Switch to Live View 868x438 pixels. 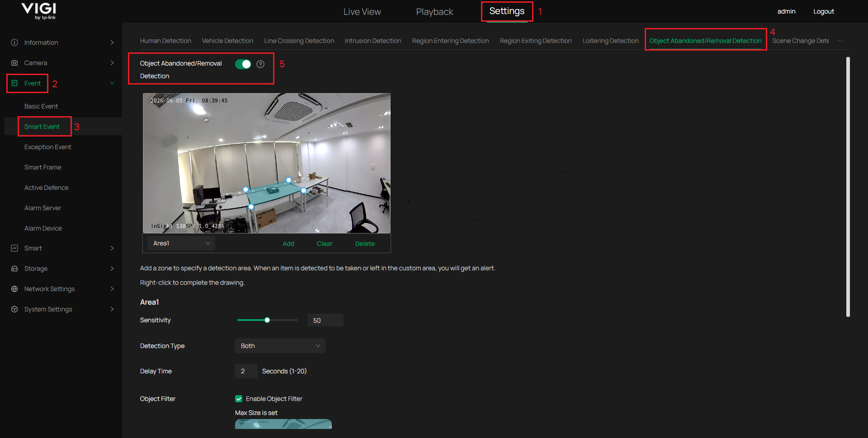[x=362, y=12]
